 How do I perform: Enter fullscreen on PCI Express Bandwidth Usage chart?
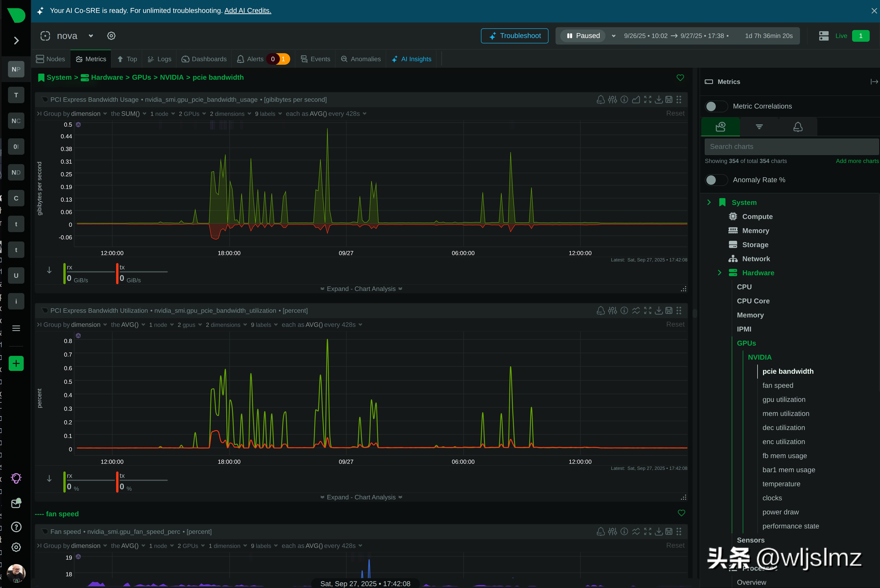pos(648,99)
